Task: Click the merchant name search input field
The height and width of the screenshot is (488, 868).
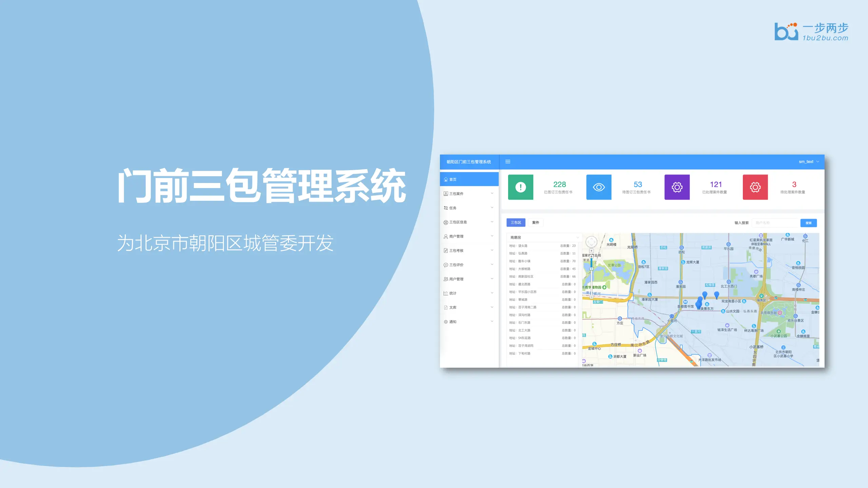Action: [775, 223]
